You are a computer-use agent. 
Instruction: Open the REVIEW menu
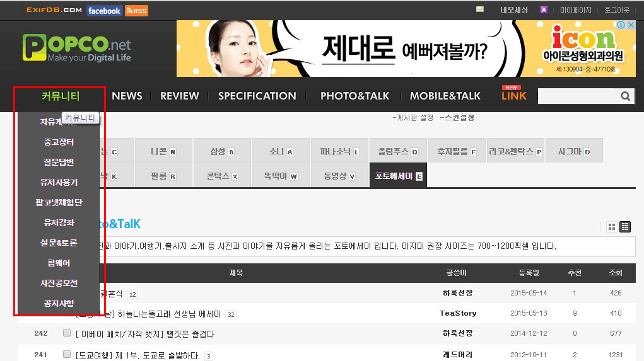[180, 96]
